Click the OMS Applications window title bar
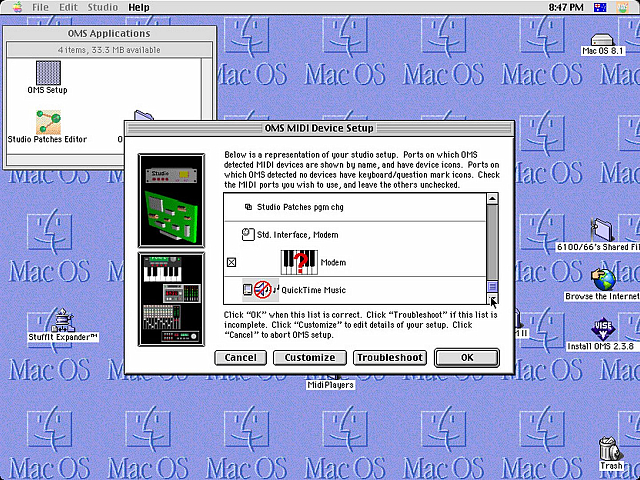The image size is (640, 480). coord(109,33)
